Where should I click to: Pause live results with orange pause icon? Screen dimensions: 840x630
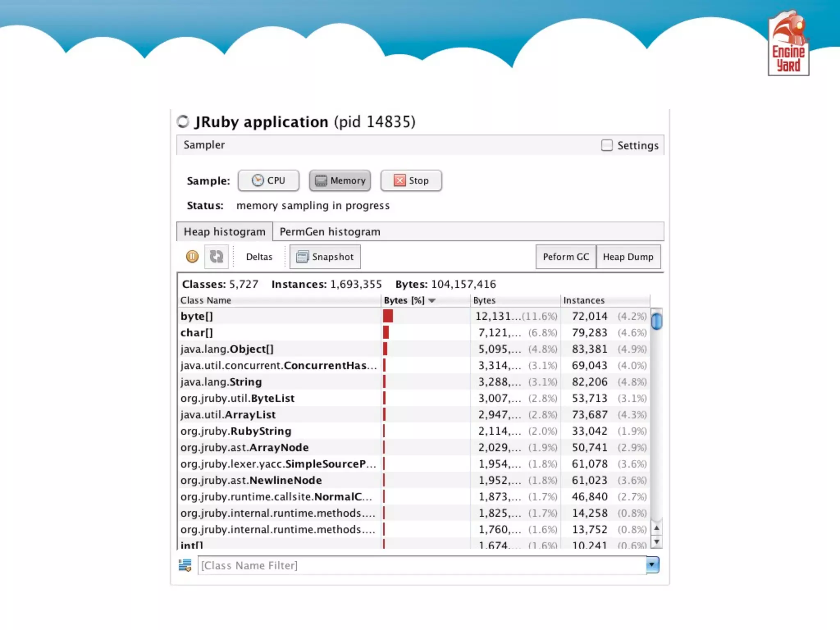192,257
